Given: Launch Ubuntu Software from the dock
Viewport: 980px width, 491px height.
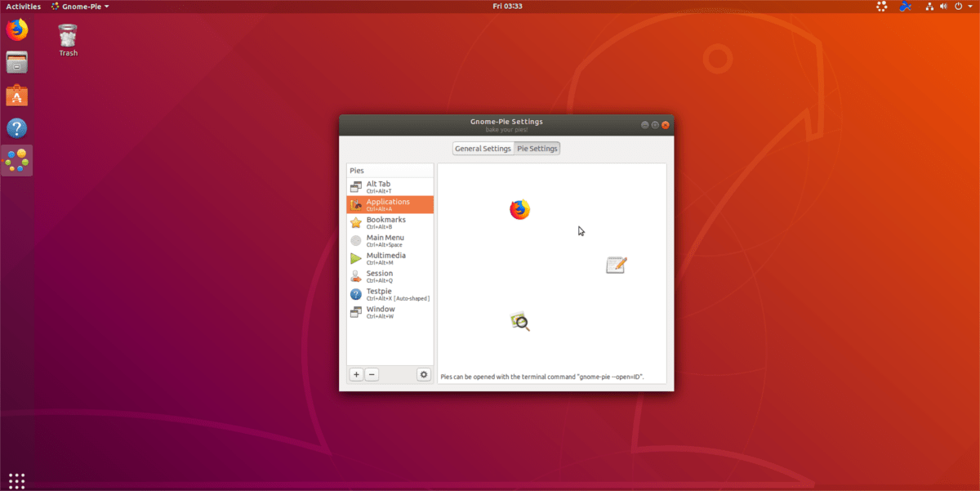Looking at the screenshot, I should pos(16,96).
